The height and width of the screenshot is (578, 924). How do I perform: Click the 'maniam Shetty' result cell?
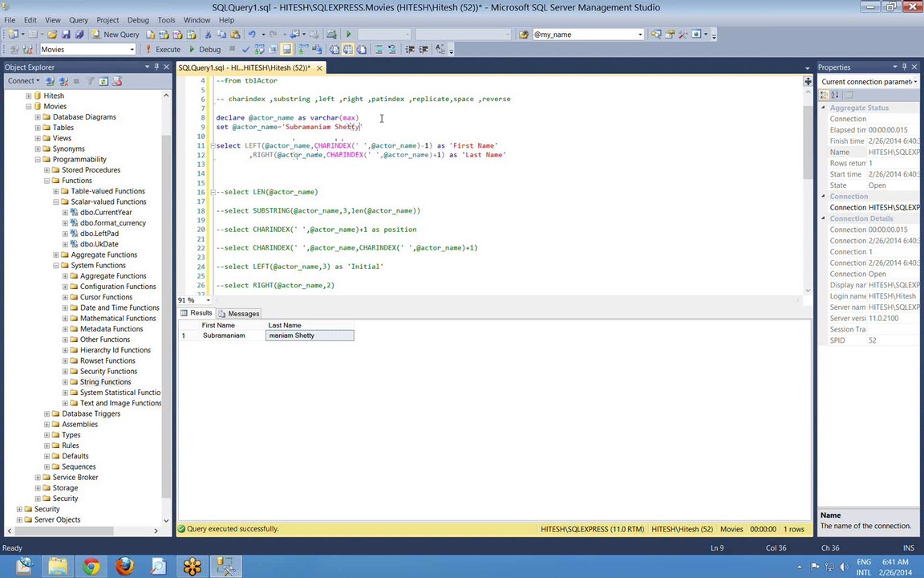(x=310, y=336)
